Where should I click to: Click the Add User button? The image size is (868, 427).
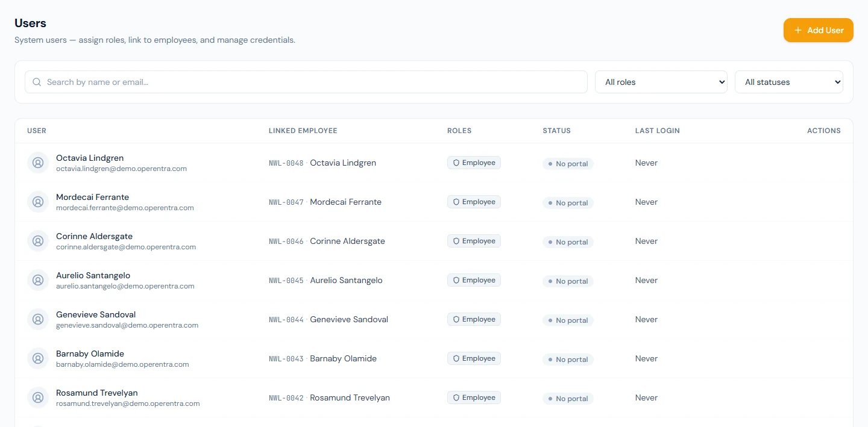pyautogui.click(x=818, y=30)
